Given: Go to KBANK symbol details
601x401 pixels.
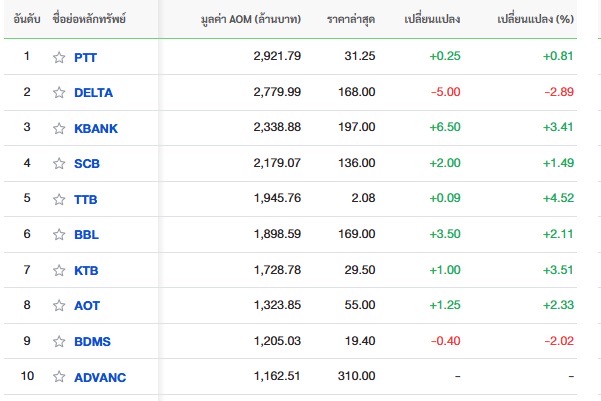Looking at the screenshot, I should 95,128.
